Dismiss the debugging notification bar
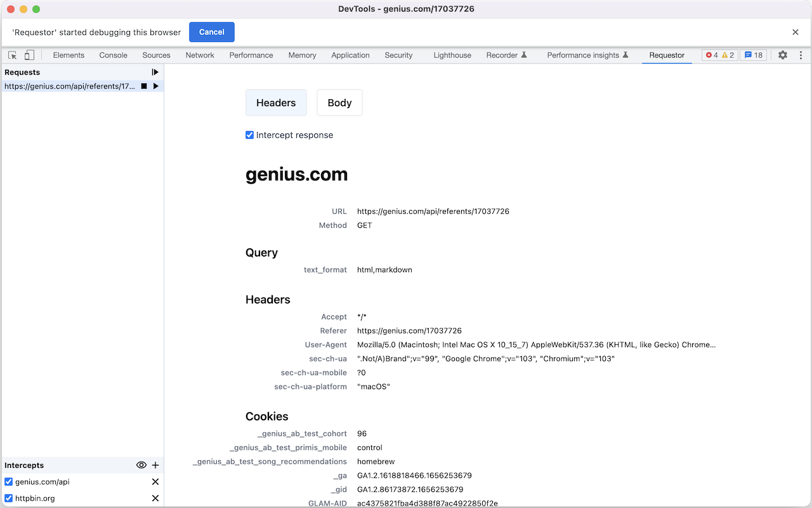This screenshot has width=812, height=508. tap(796, 32)
